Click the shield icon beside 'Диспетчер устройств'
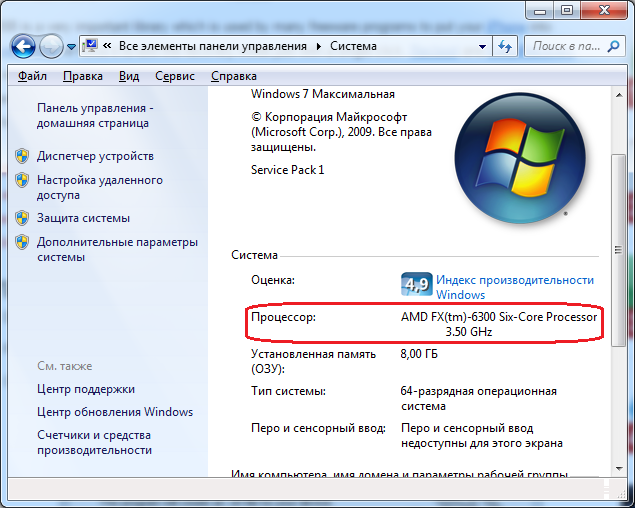Image resolution: width=635 pixels, height=508 pixels. (22, 156)
